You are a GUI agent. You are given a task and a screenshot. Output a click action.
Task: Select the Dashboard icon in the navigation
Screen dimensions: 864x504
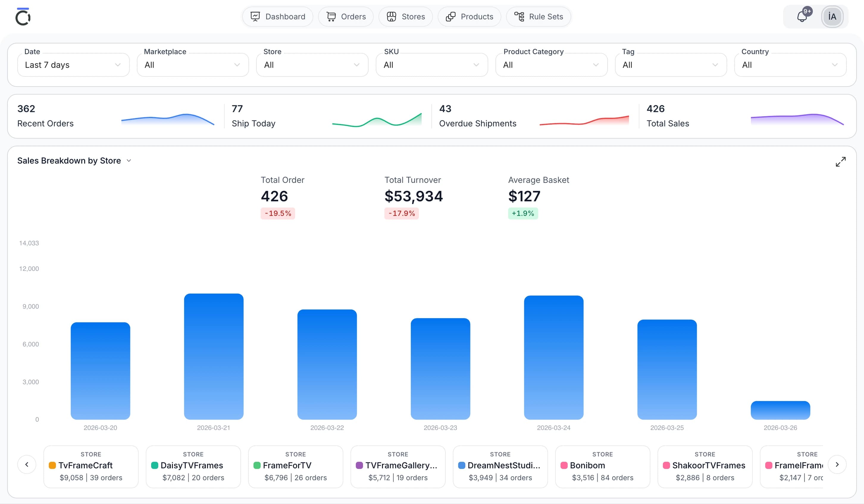[255, 16]
